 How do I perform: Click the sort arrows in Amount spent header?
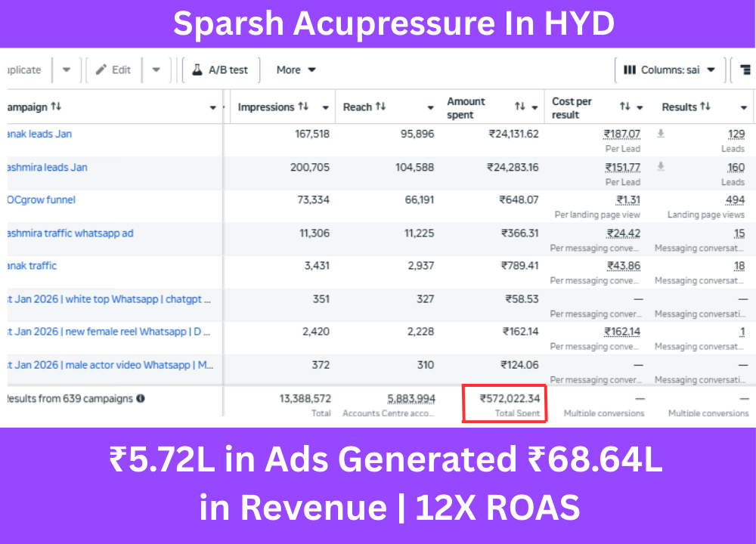tap(519, 107)
